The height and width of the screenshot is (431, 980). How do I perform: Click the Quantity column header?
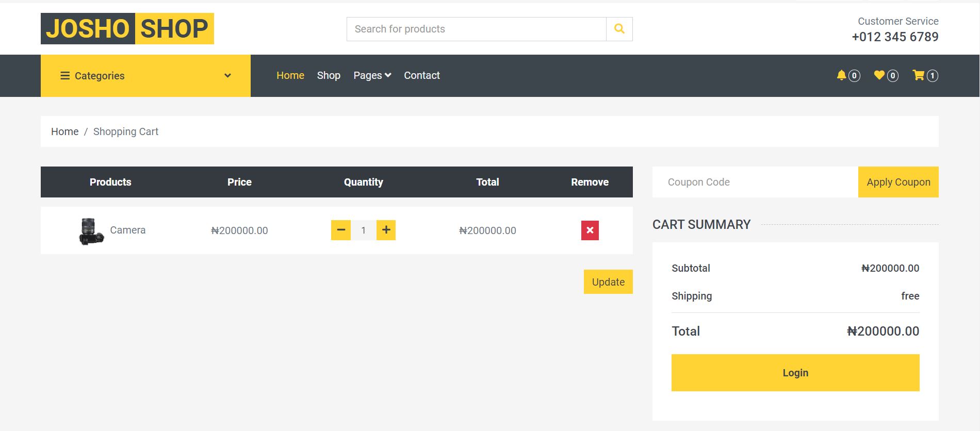(x=364, y=182)
